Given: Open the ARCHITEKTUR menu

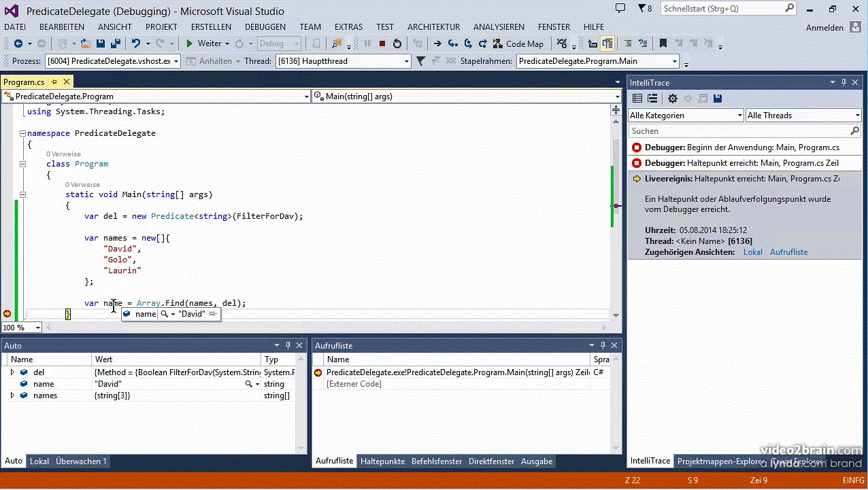Looking at the screenshot, I should tap(434, 27).
